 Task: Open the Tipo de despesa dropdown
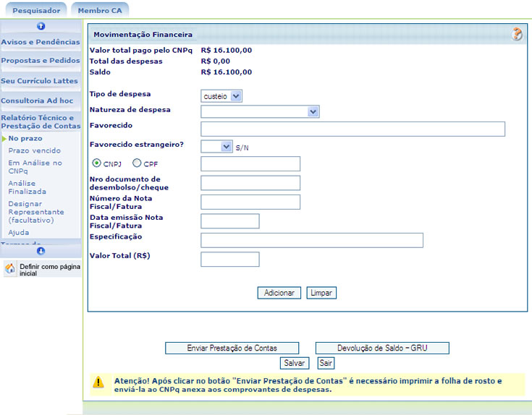(221, 95)
